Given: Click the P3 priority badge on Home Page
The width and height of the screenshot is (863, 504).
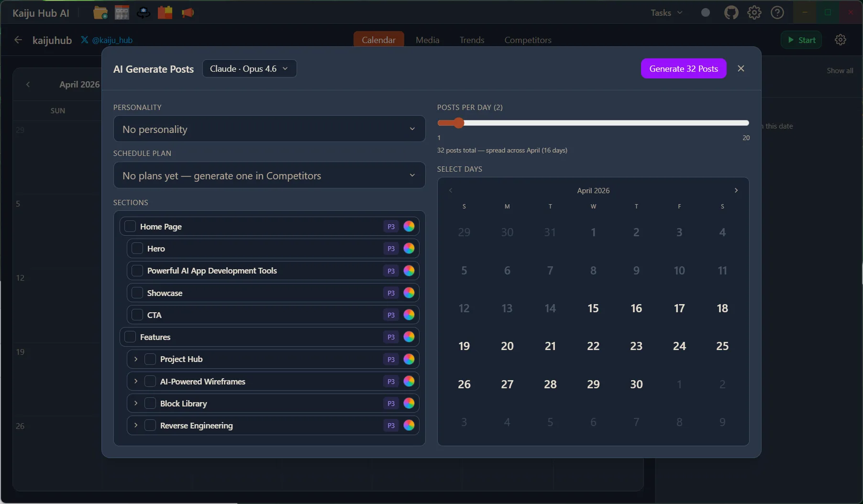Looking at the screenshot, I should pos(391,226).
